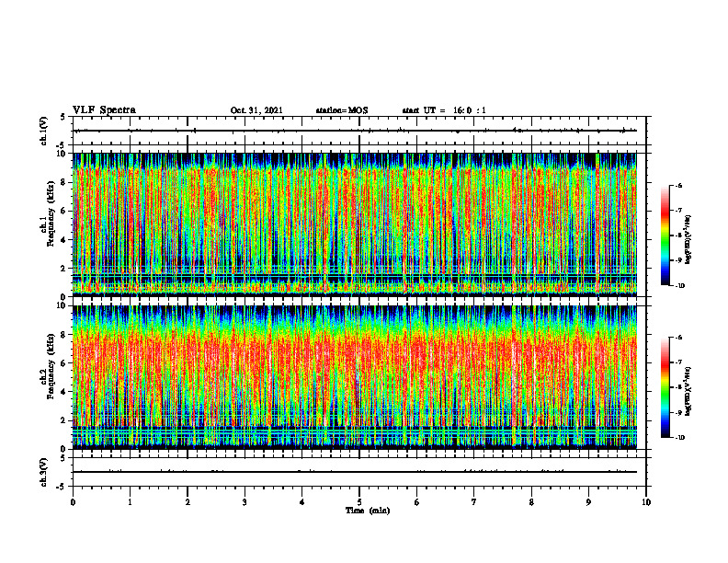Viewport: 728px width, 563px height.
Task: Click time axis tick label "3"
Action: [x=245, y=502]
